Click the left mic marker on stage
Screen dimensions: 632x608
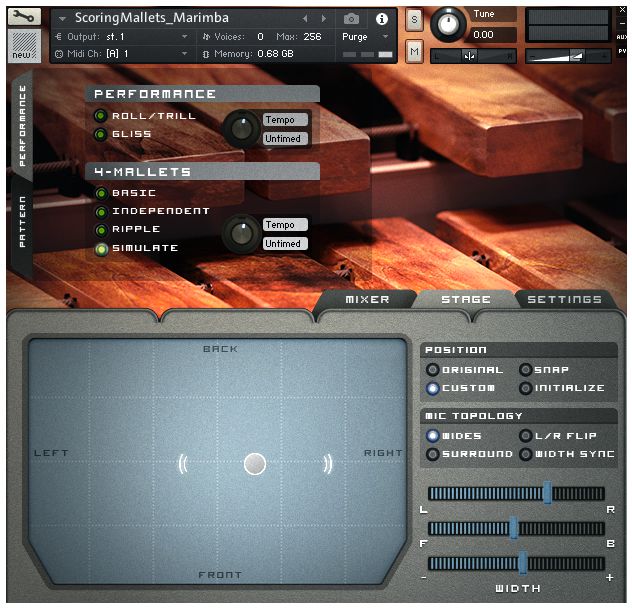tap(183, 464)
